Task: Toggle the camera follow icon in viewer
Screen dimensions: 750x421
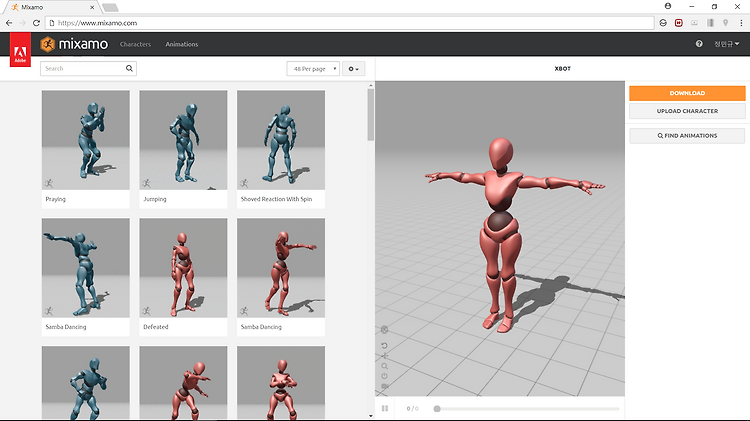Action: (x=385, y=386)
